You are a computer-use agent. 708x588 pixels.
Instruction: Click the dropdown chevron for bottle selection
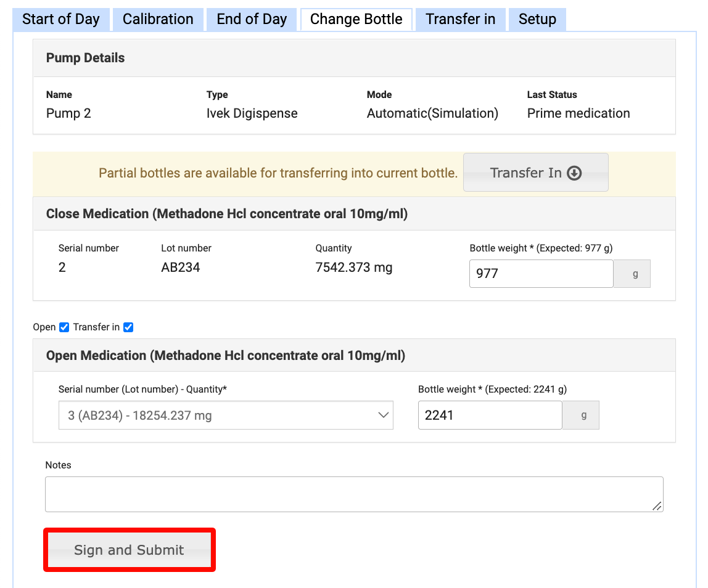tap(383, 415)
